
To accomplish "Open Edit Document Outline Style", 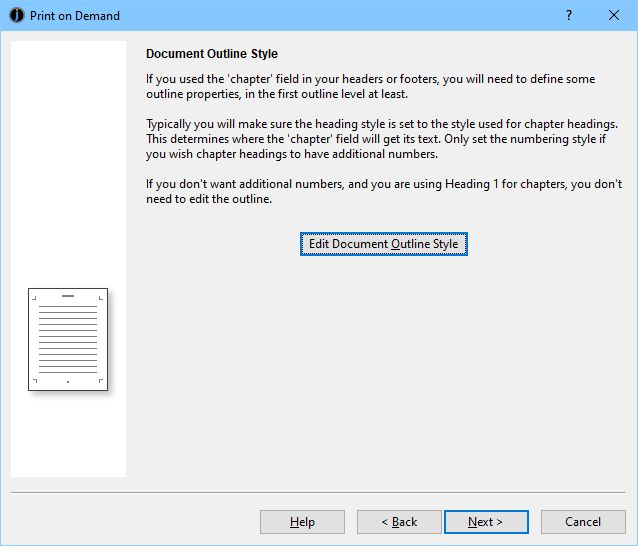I will tap(383, 244).
